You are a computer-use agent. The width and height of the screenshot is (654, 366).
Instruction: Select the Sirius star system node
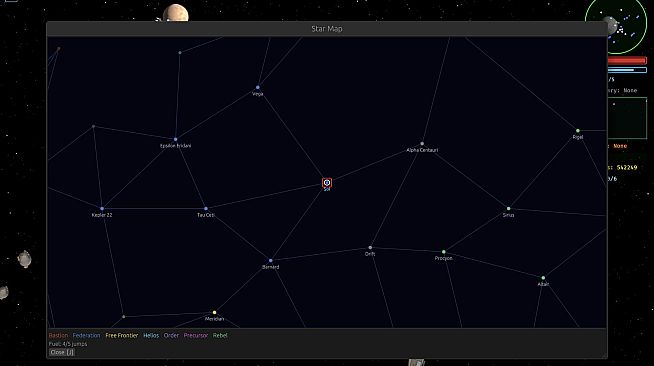pos(508,208)
